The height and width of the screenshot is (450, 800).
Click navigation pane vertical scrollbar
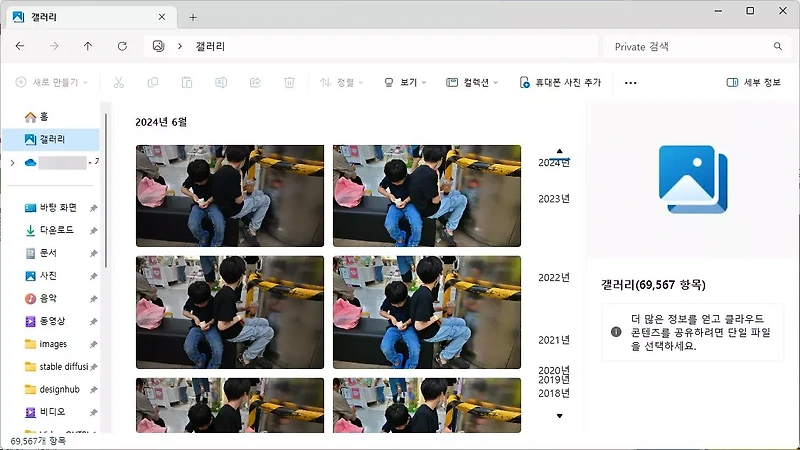106,190
